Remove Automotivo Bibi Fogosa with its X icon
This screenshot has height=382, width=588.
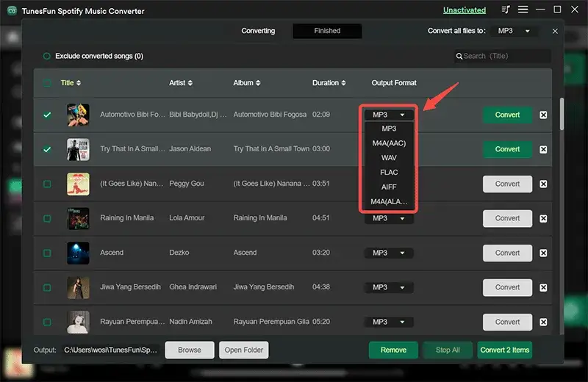[543, 115]
